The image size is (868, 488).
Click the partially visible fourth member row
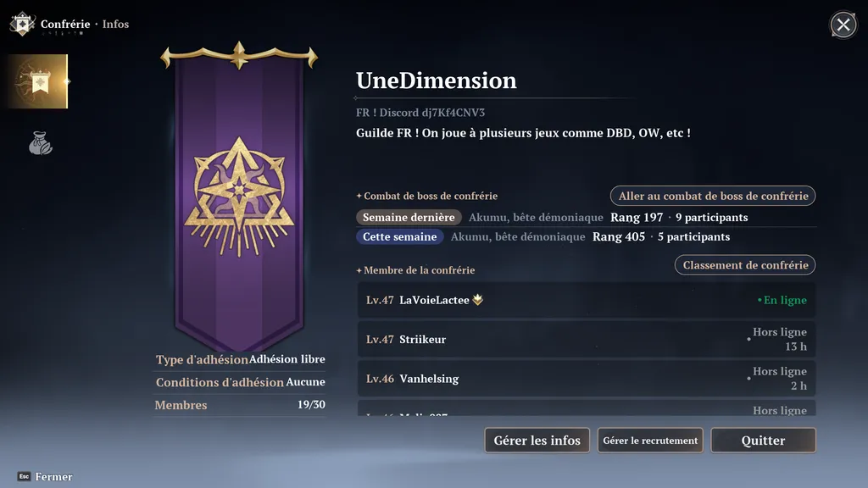pos(587,408)
